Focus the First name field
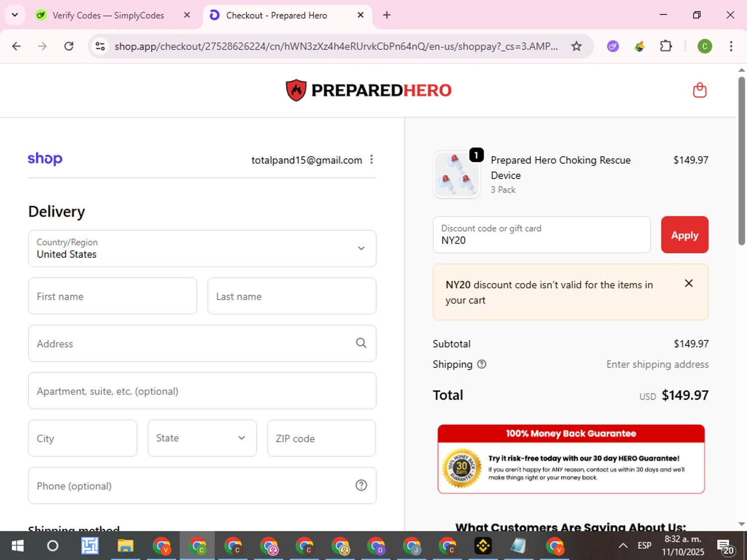Viewport: 747px width, 560px height. click(x=113, y=296)
